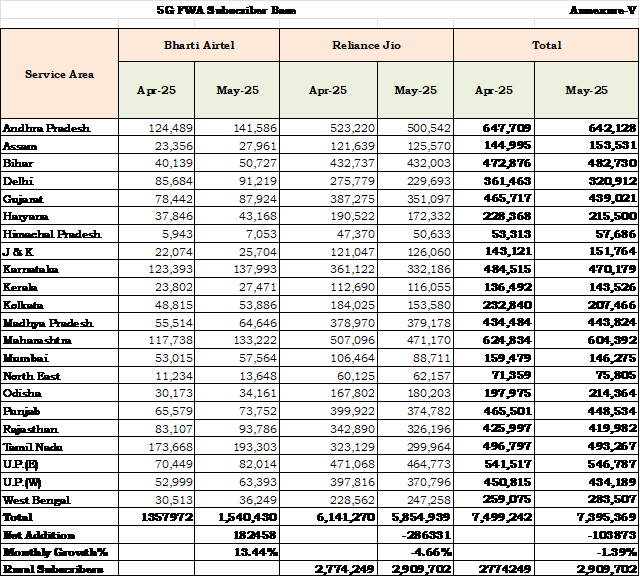
Task: Click 'Apr-25' under the Total header
Action: [494, 90]
